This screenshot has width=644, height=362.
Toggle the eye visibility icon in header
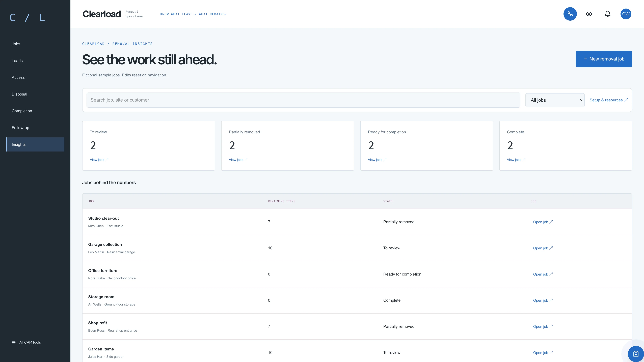pyautogui.click(x=589, y=14)
